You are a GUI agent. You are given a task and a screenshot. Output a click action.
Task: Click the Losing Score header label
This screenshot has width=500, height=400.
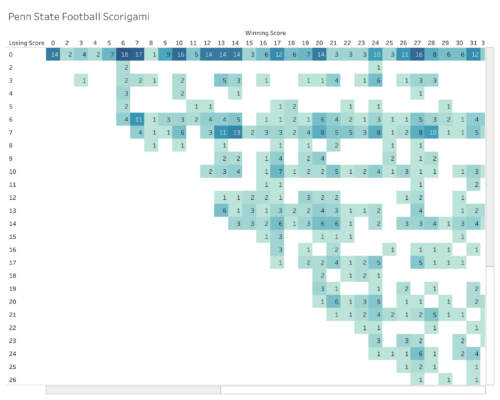[26, 43]
